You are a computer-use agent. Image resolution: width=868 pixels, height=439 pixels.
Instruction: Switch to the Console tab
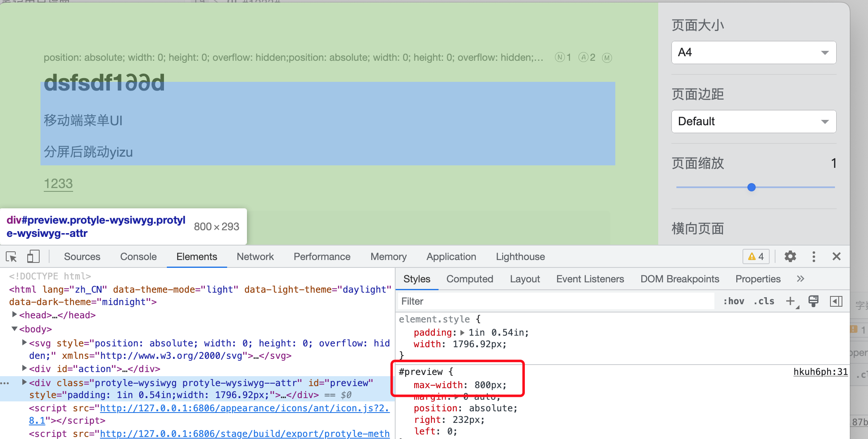[x=138, y=257]
